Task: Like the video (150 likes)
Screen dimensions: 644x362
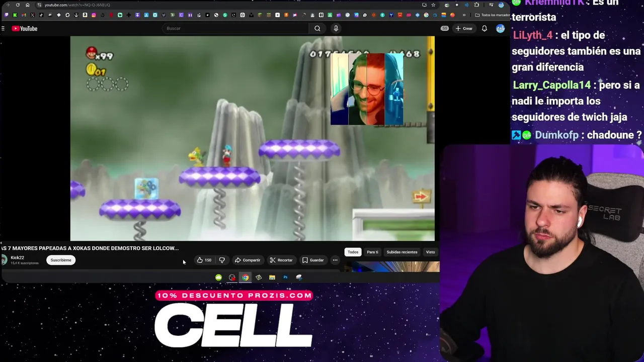Action: click(204, 260)
